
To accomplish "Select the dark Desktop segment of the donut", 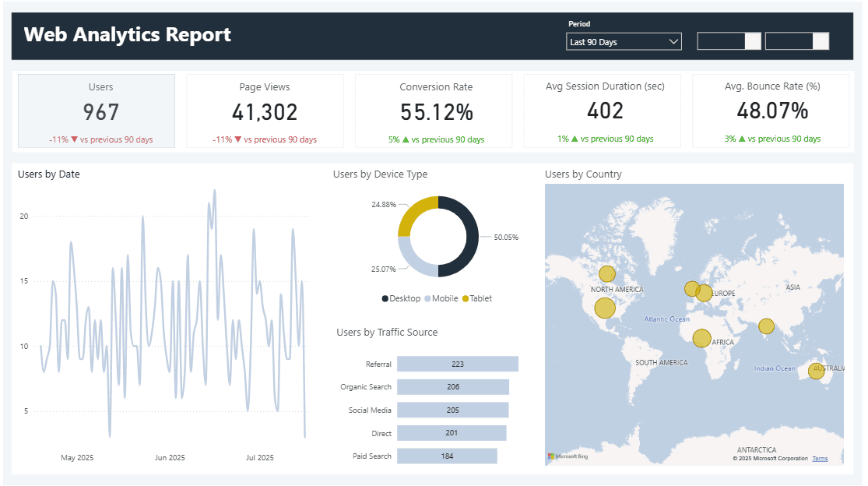I will point(469,237).
